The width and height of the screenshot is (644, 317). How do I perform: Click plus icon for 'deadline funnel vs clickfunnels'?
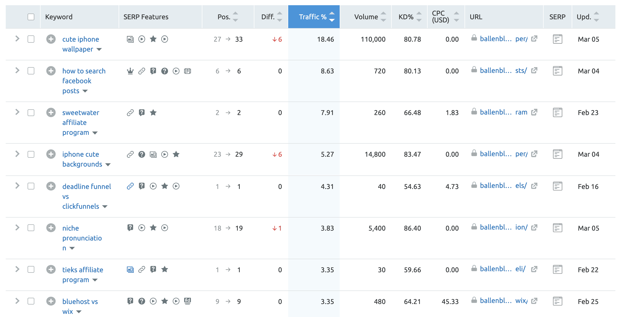pyautogui.click(x=51, y=186)
